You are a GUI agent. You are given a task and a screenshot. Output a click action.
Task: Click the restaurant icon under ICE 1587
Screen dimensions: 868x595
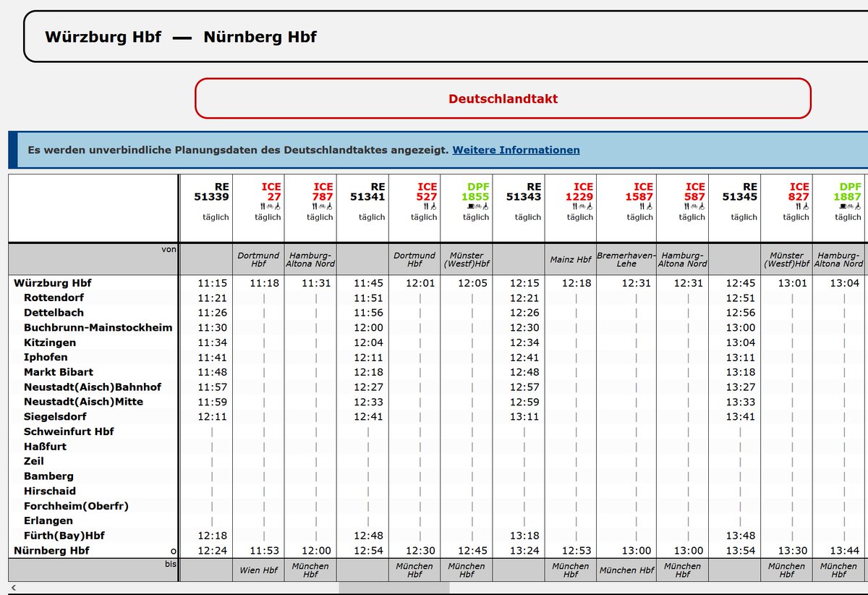pyautogui.click(x=642, y=206)
